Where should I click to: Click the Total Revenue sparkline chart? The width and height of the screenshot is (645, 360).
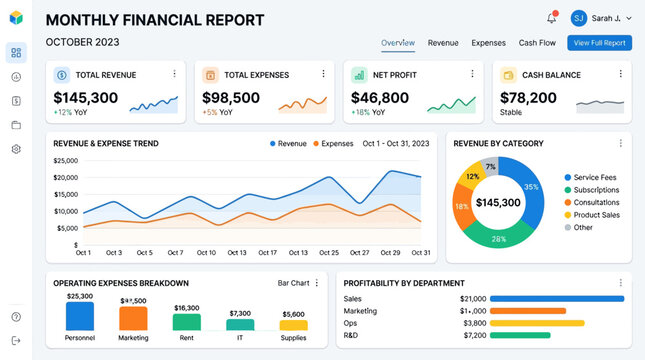154,105
